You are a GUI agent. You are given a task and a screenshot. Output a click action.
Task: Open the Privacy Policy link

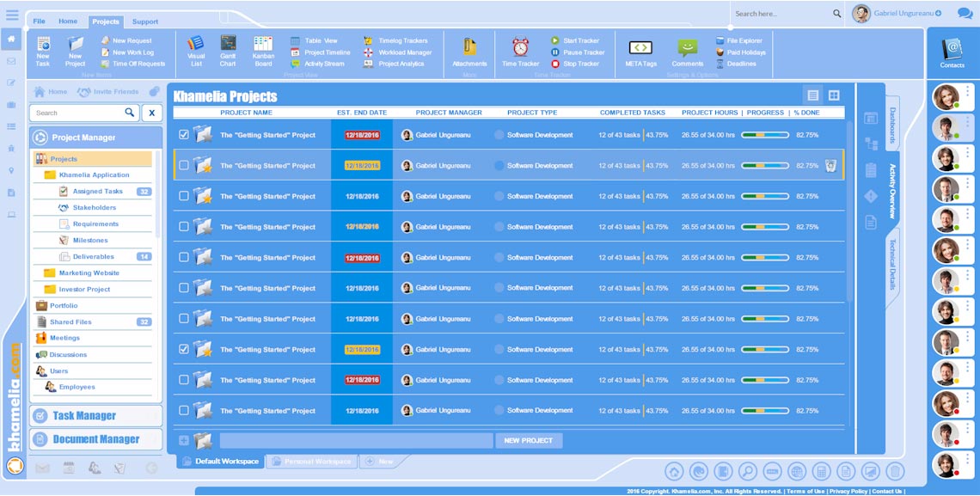(x=848, y=492)
